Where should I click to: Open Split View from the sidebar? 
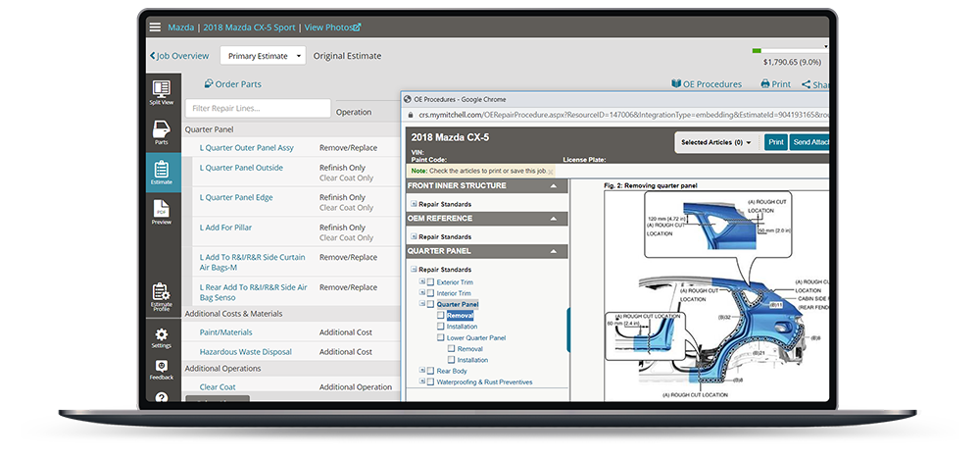(x=162, y=92)
